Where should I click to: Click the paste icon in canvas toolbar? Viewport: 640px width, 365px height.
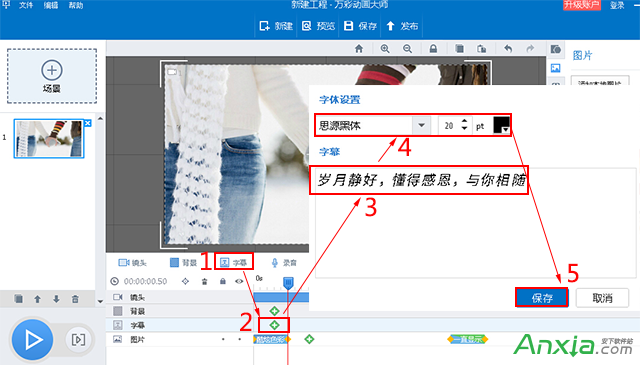click(482, 49)
